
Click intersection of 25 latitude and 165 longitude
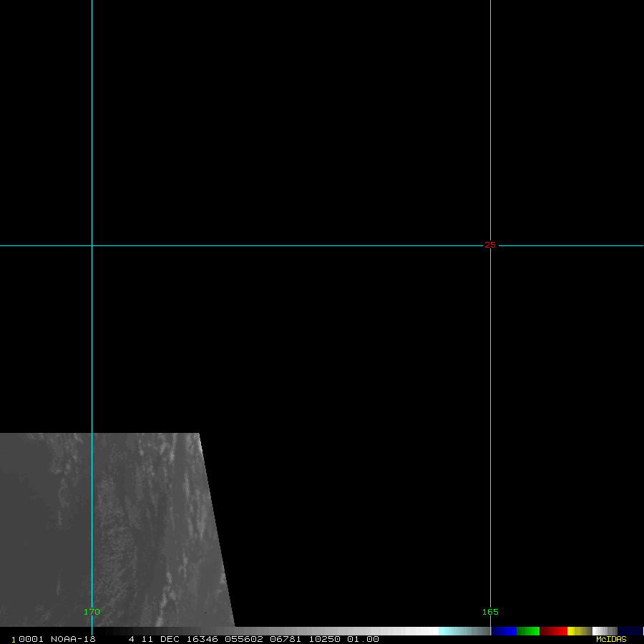click(x=490, y=245)
